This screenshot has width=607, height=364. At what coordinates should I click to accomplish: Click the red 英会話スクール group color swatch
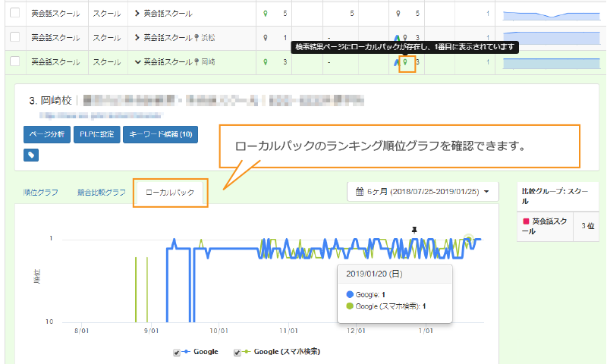pyautogui.click(x=526, y=221)
